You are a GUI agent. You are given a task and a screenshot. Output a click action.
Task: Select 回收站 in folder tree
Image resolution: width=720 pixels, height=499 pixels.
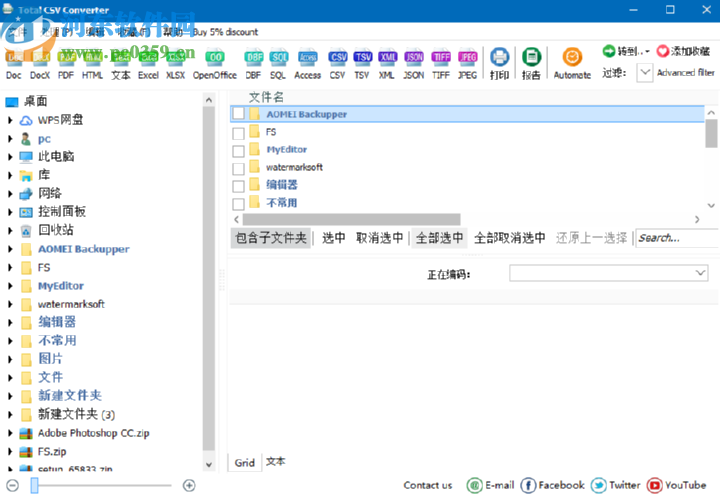pyautogui.click(x=56, y=230)
